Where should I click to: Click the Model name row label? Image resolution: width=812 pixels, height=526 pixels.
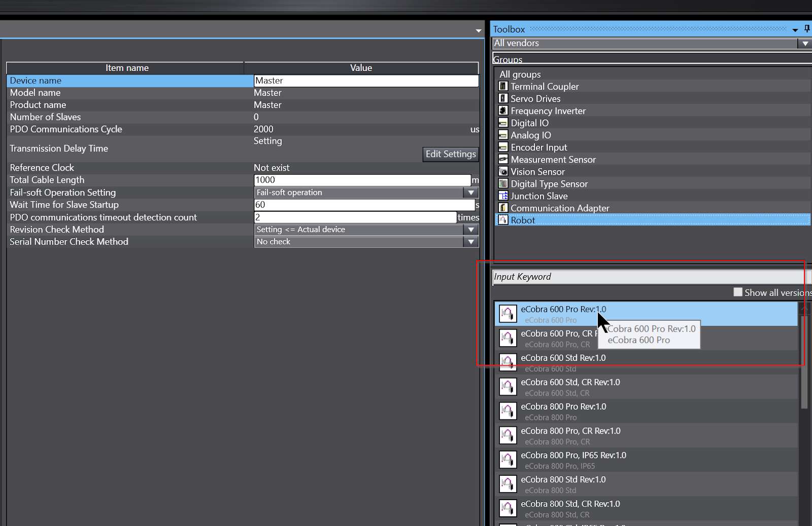click(x=35, y=93)
